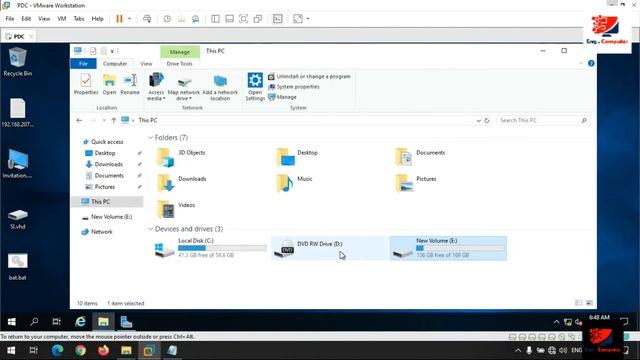
Task: Open Recycle Bin on guest desktop
Action: click(17, 62)
